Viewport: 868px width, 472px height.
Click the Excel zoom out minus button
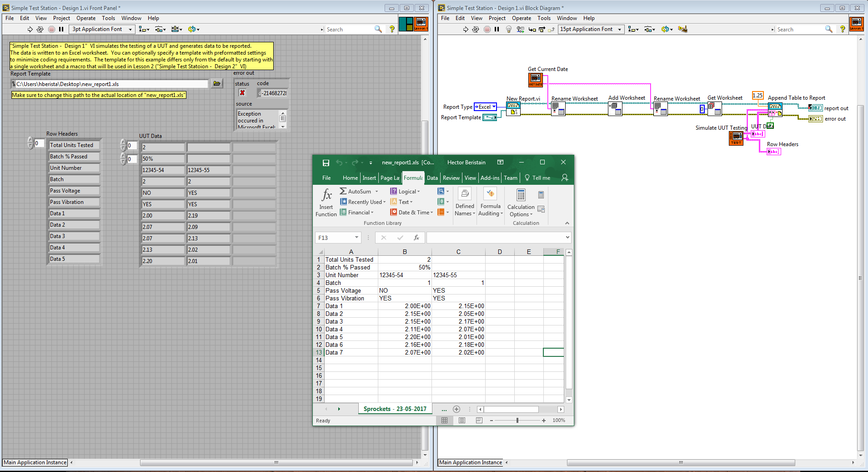point(492,421)
